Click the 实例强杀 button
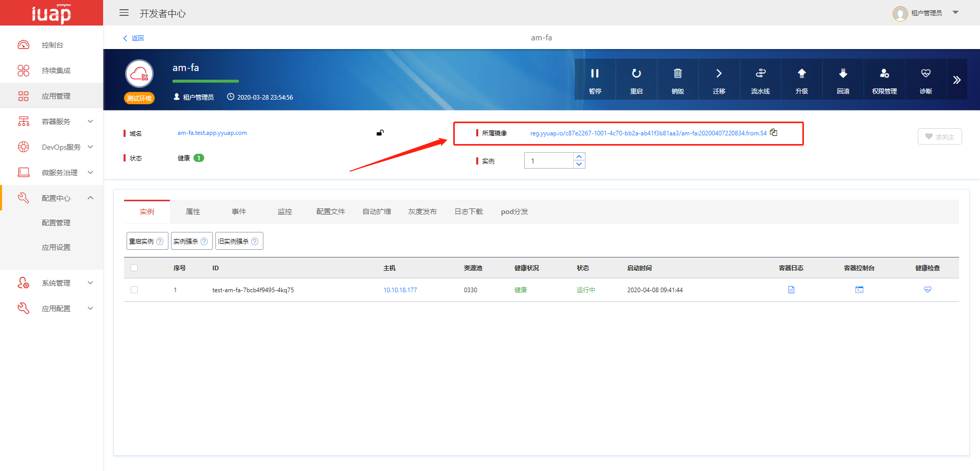Image resolution: width=980 pixels, height=471 pixels. (191, 241)
